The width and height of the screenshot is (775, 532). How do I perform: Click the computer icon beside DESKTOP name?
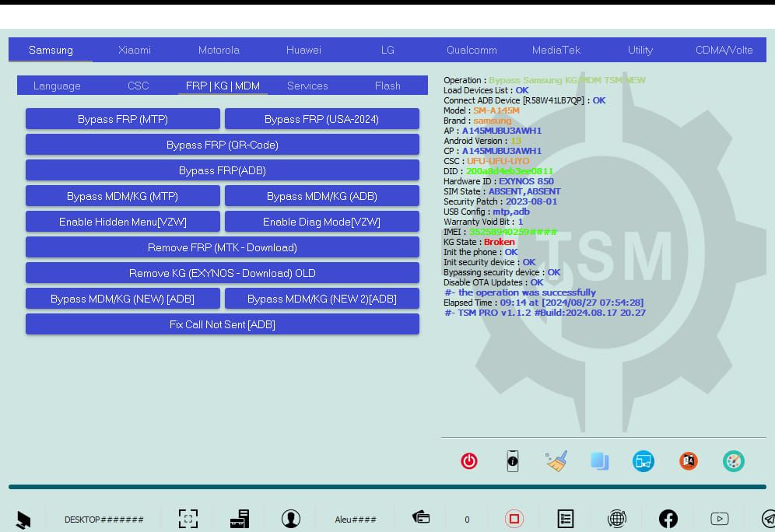(23, 519)
